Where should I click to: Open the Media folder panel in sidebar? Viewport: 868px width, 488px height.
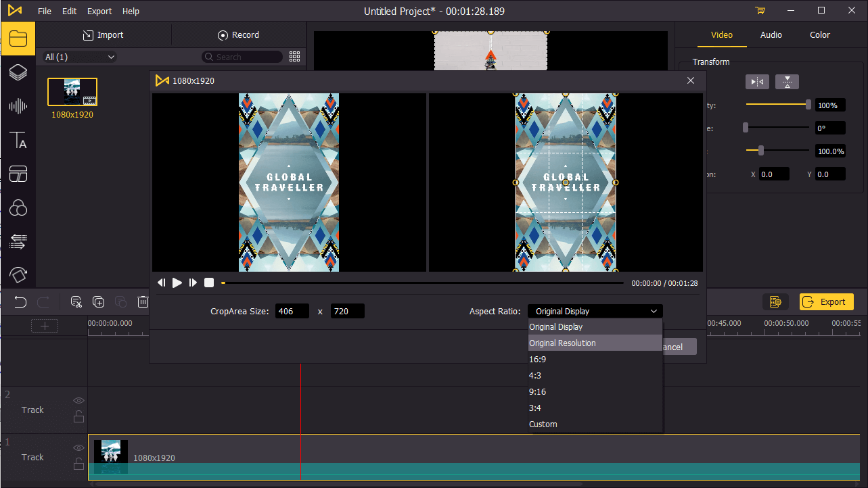18,39
